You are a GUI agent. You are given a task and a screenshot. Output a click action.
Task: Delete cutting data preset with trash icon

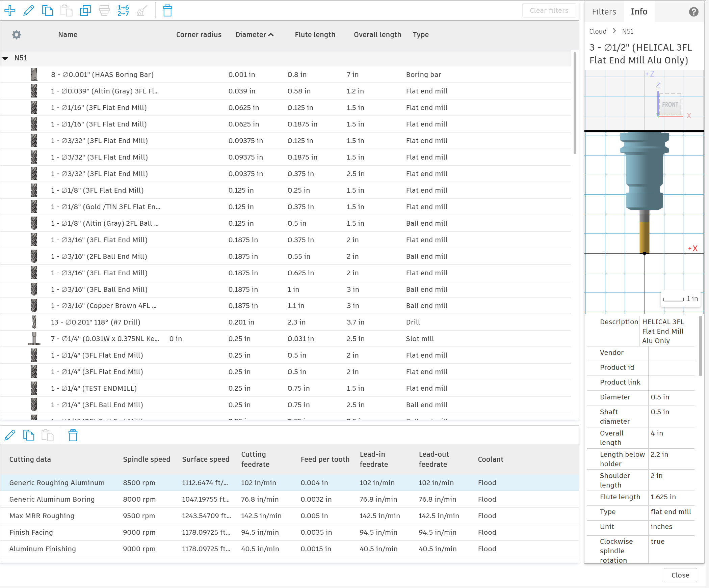(73, 435)
